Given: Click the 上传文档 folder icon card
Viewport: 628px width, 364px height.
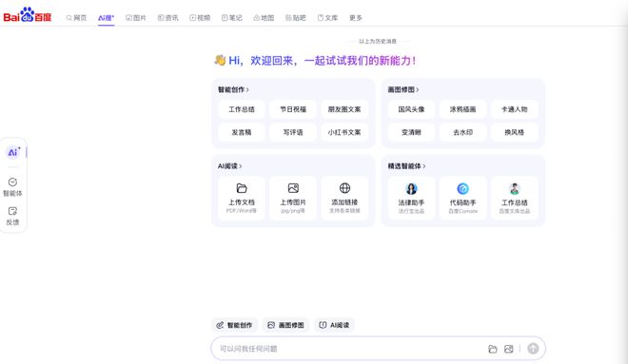Looking at the screenshot, I should (x=242, y=198).
